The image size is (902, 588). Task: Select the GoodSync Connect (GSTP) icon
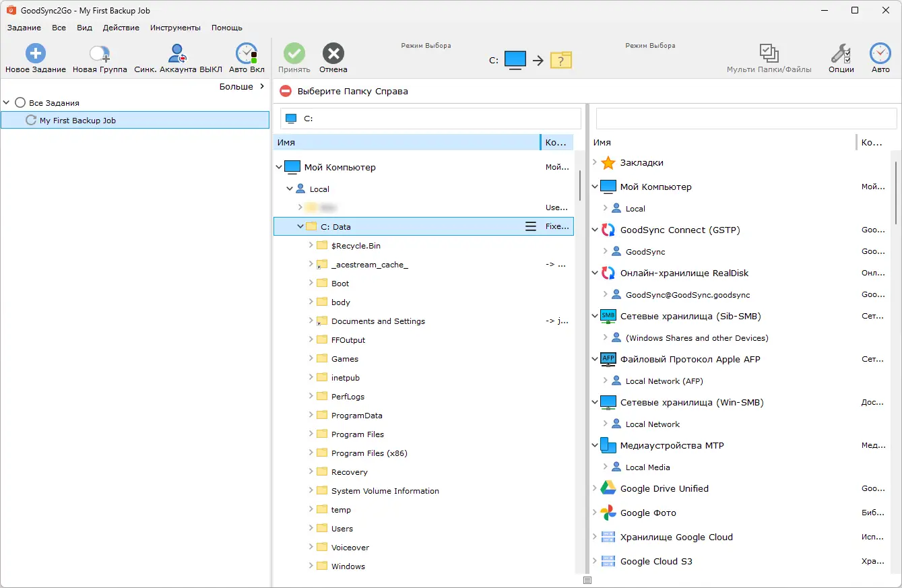coord(608,230)
